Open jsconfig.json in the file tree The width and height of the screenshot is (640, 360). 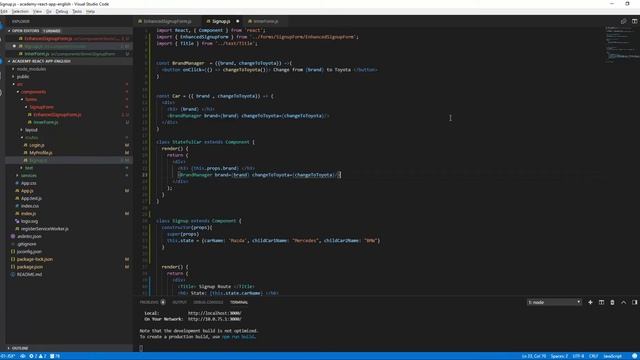tap(29, 251)
